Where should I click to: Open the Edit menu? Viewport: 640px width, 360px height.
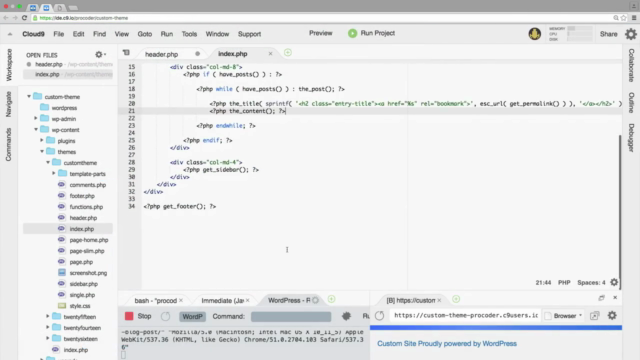78,34
